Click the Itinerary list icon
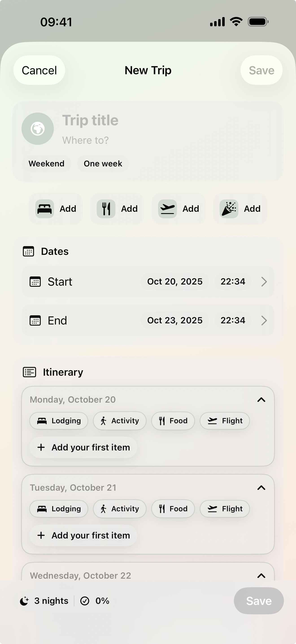The width and height of the screenshot is (296, 644). (x=29, y=372)
